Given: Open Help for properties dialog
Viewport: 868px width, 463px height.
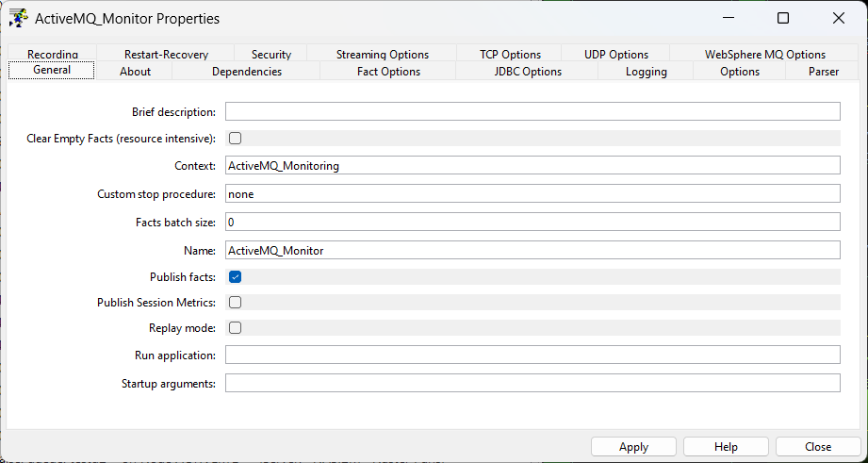Looking at the screenshot, I should (x=726, y=446).
